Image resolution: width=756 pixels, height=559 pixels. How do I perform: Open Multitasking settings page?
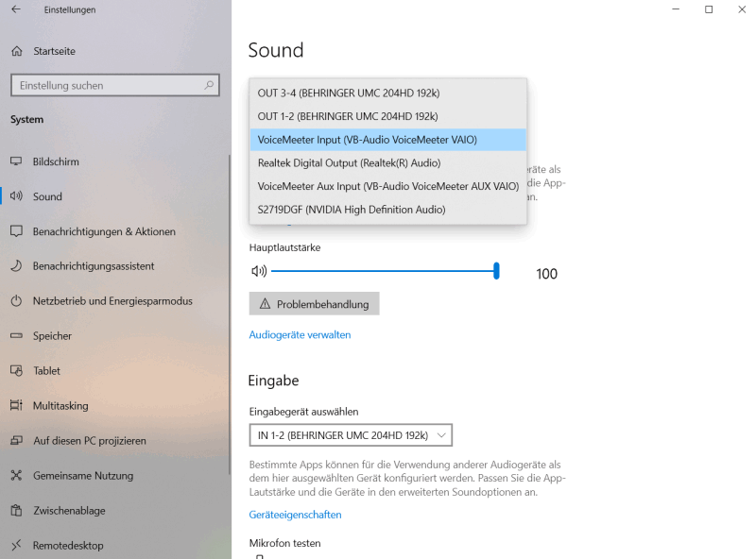click(x=113, y=406)
